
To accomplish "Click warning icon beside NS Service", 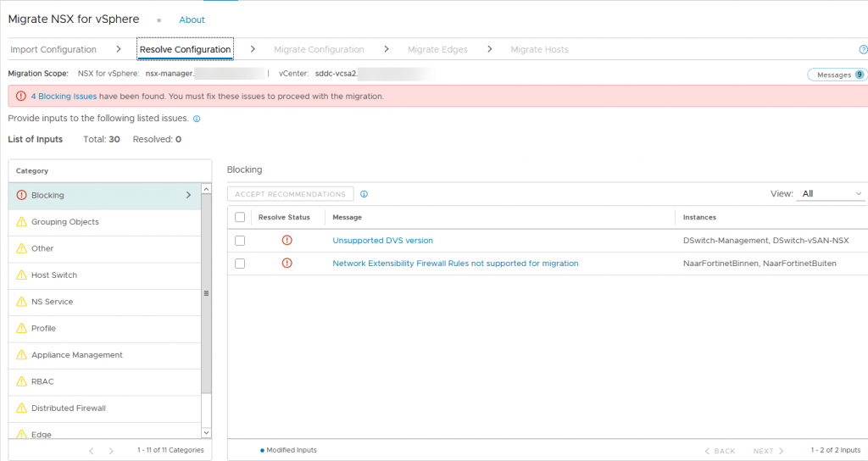I will point(21,301).
